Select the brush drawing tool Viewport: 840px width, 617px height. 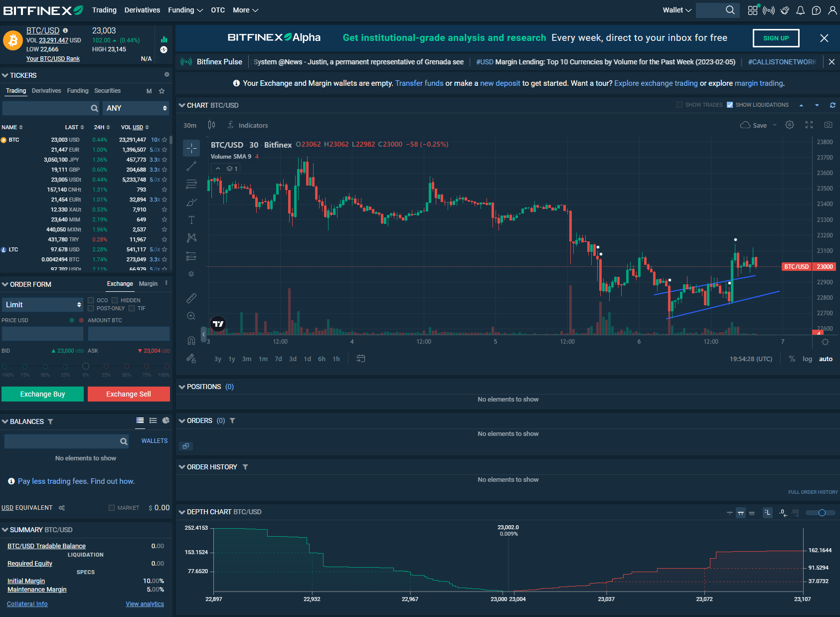(191, 202)
